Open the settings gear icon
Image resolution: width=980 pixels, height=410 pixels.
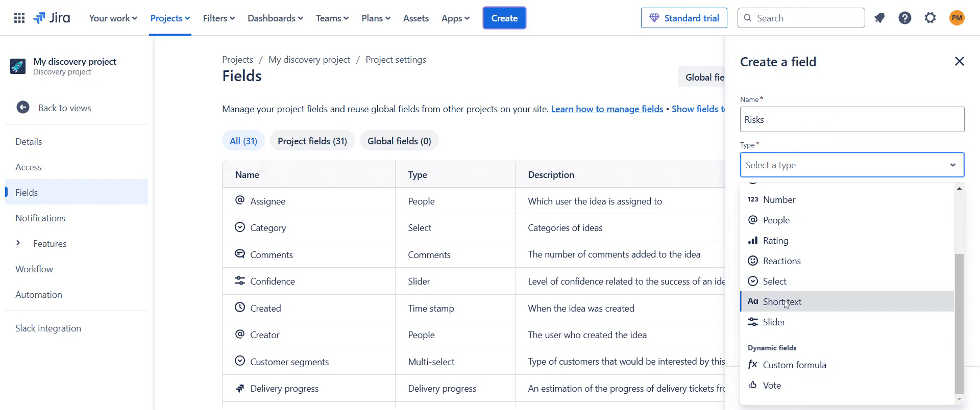[x=930, y=18]
